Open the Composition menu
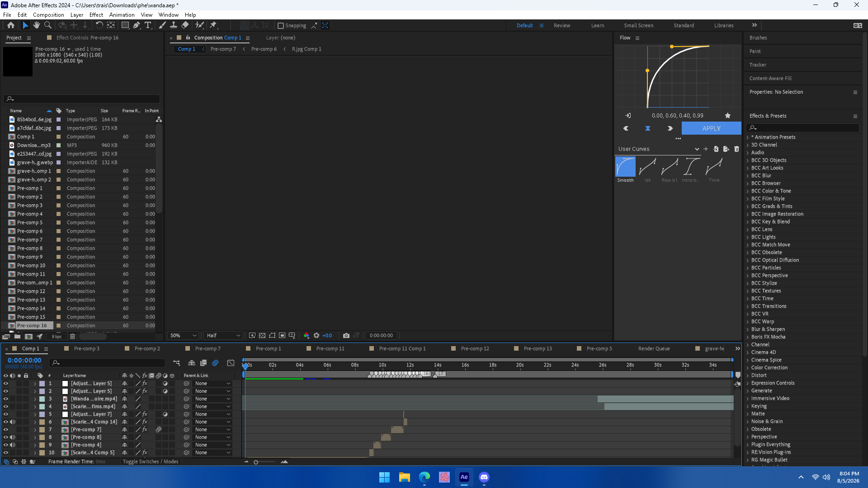Screen dimensions: 868x488 click(x=48, y=15)
